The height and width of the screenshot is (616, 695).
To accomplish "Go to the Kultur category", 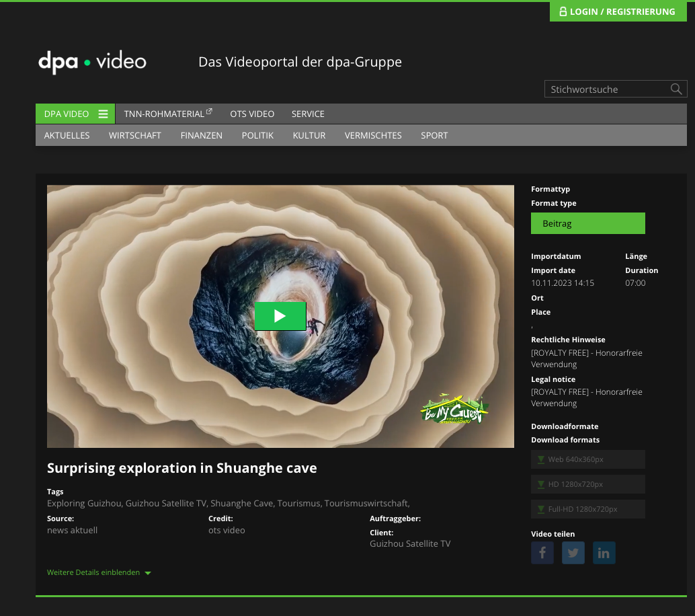I will tap(309, 135).
